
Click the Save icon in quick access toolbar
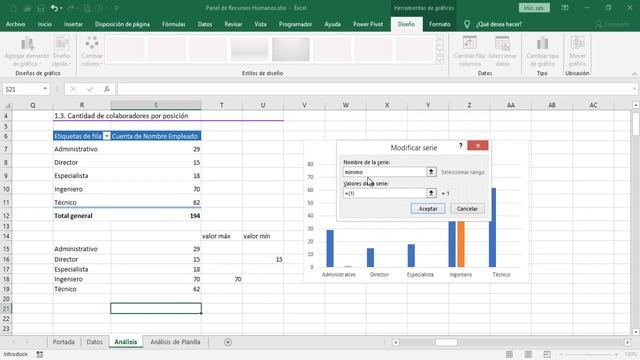pos(40,8)
